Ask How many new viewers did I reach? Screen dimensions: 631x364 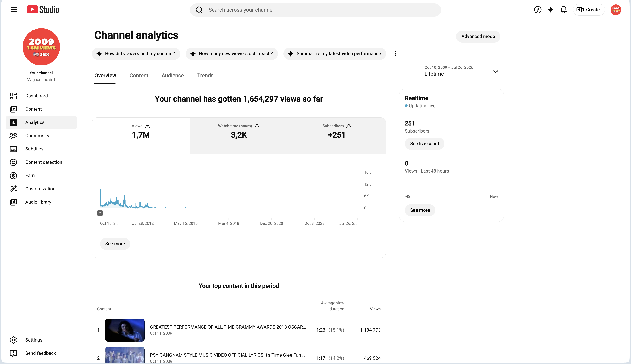click(x=232, y=53)
